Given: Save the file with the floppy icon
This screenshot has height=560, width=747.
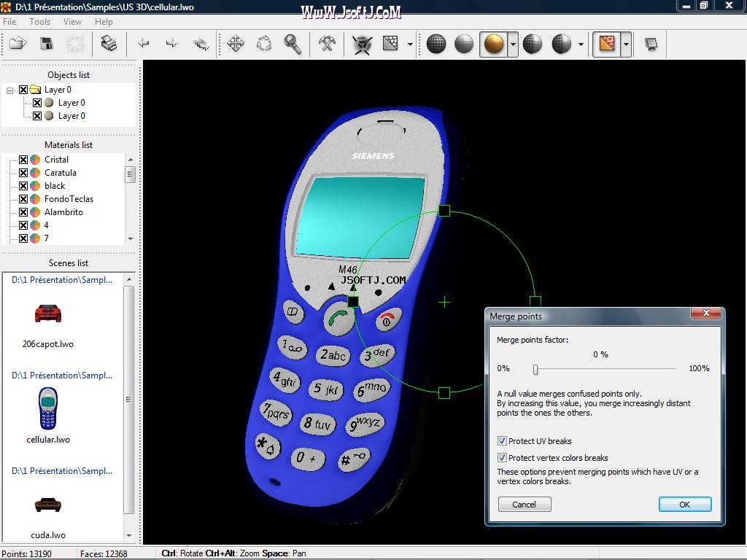Looking at the screenshot, I should 46,44.
